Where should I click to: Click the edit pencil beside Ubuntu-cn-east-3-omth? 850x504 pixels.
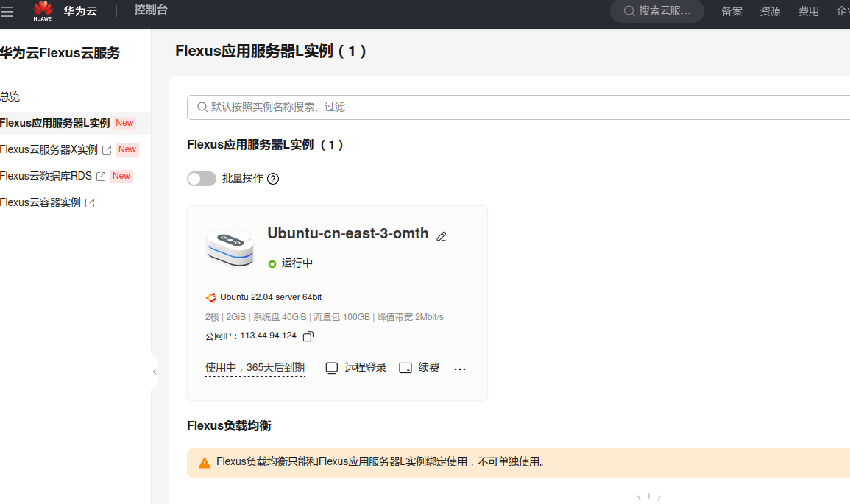click(x=442, y=236)
